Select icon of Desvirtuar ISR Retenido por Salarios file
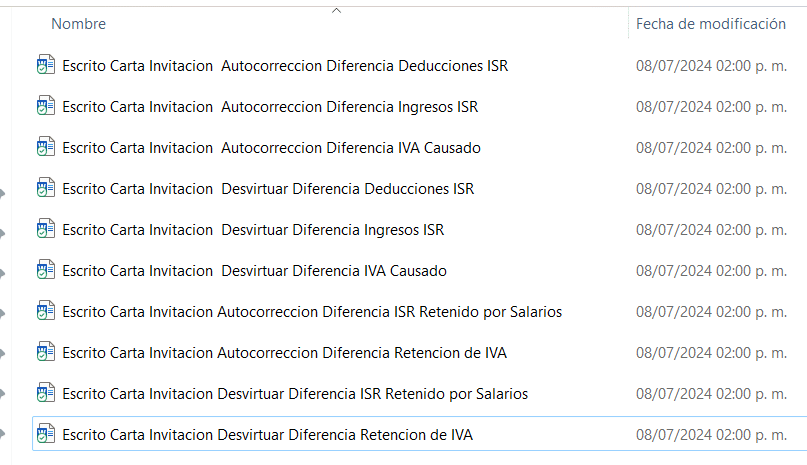The image size is (807, 465). click(x=46, y=393)
